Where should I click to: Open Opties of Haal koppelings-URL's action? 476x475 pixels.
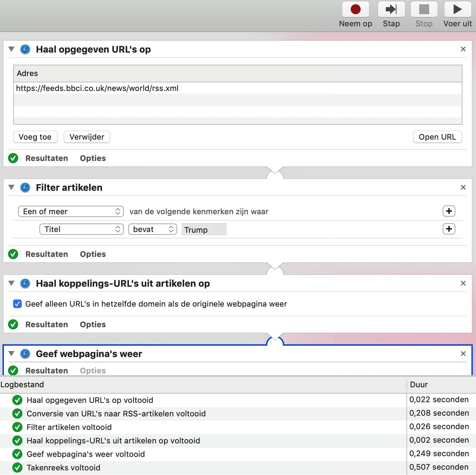tap(93, 324)
